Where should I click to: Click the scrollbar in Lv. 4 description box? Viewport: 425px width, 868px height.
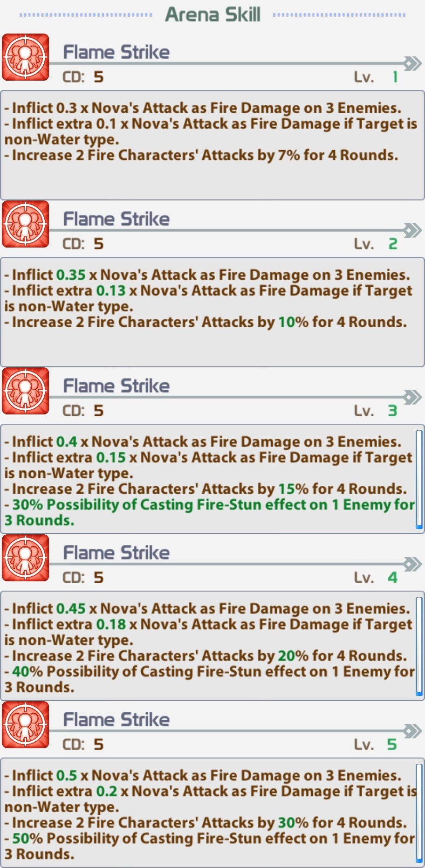419,646
